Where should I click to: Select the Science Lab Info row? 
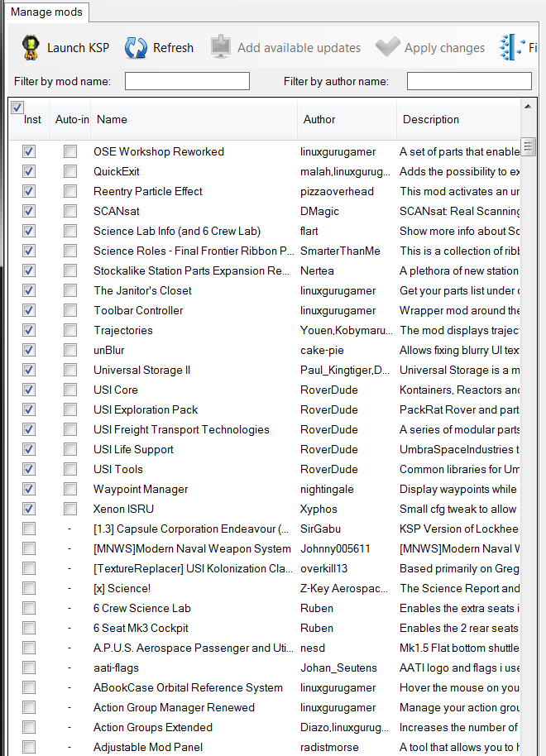pos(265,231)
